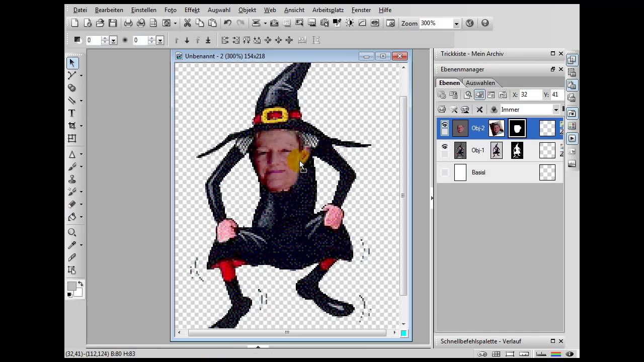Click the Cut (scissors) icon

click(x=187, y=23)
